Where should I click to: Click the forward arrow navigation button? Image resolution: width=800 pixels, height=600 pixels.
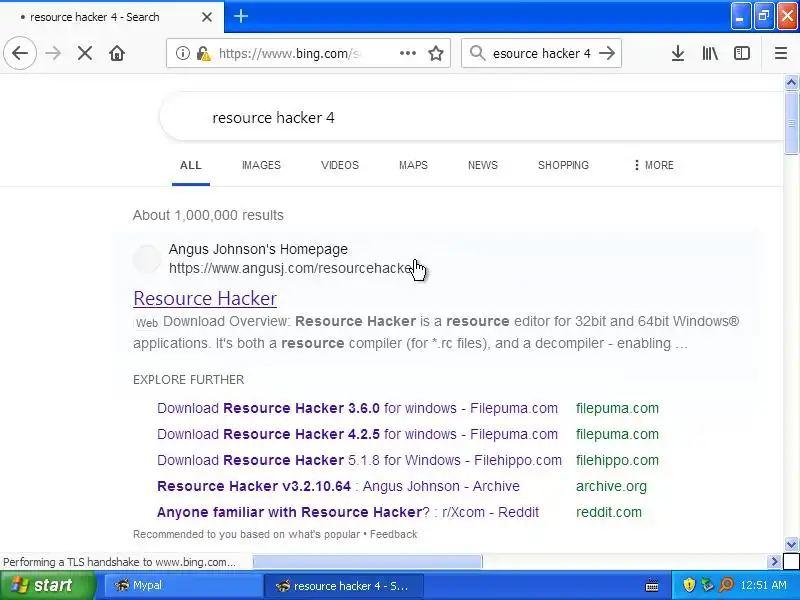coord(53,53)
